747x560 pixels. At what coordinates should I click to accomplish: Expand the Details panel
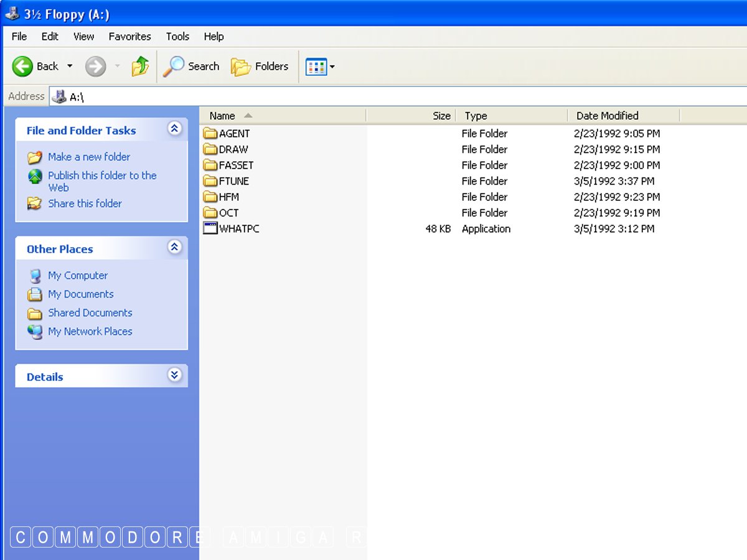pos(175,375)
